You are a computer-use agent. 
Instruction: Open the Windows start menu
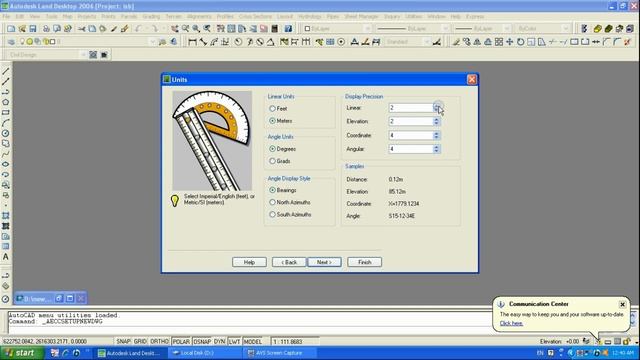[22, 353]
